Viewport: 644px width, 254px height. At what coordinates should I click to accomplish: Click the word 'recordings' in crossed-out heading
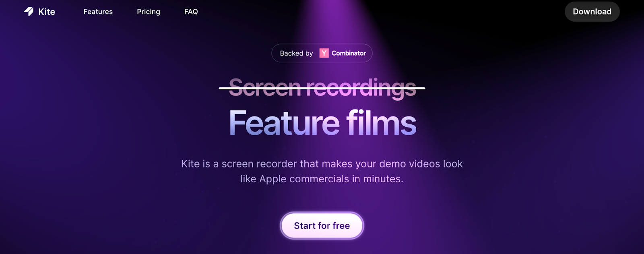pyautogui.click(x=361, y=89)
